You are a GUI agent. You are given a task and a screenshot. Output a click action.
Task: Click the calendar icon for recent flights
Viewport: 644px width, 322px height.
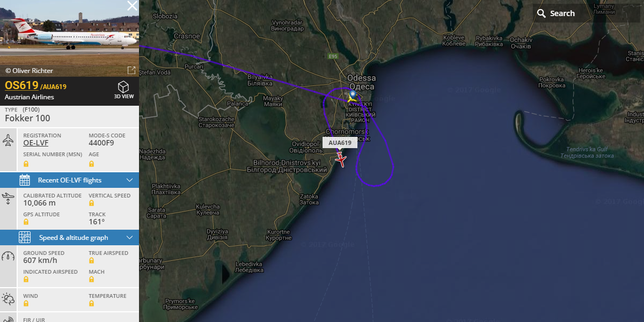click(25, 180)
